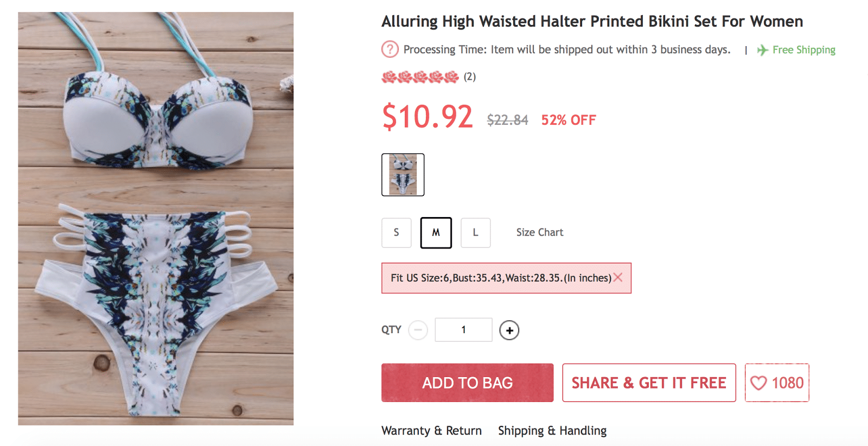Open the Size Chart

[539, 233]
